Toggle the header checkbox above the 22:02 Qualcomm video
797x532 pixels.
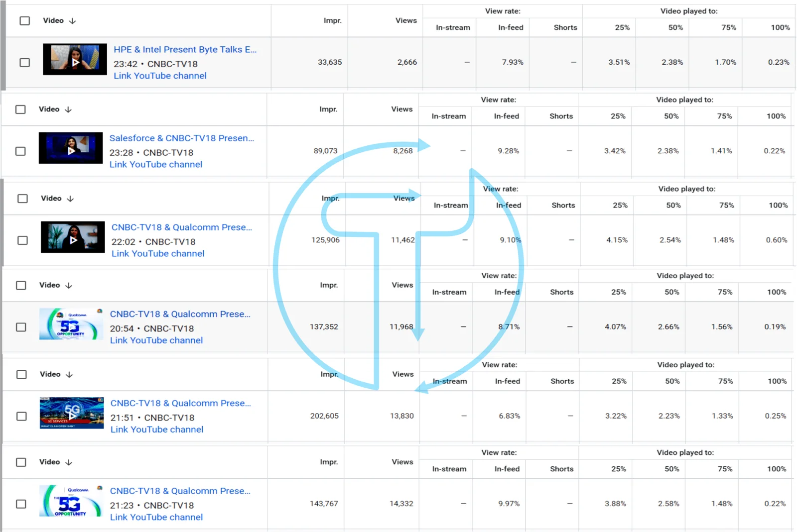22,199
